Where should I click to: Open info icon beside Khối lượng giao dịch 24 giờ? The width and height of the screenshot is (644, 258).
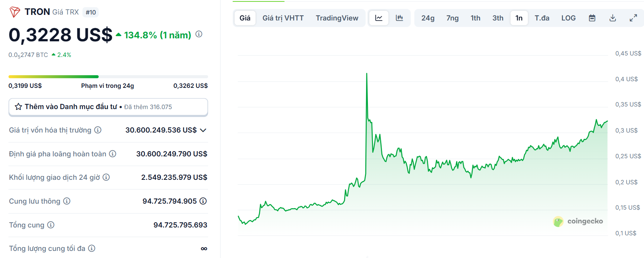pyautogui.click(x=106, y=177)
